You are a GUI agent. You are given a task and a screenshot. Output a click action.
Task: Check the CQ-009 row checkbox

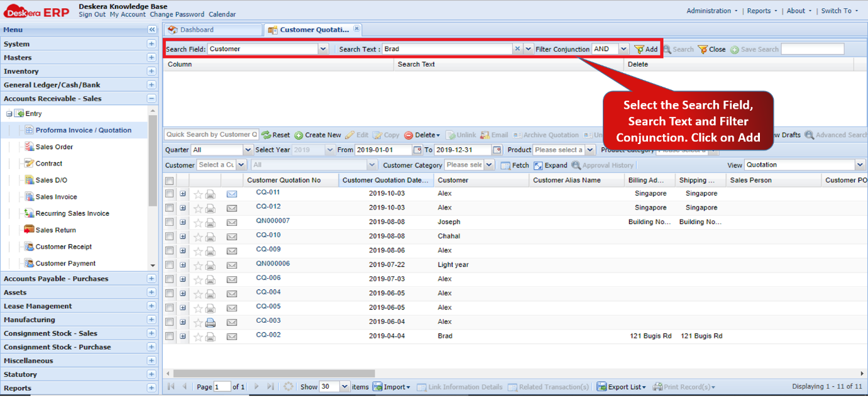coord(169,250)
